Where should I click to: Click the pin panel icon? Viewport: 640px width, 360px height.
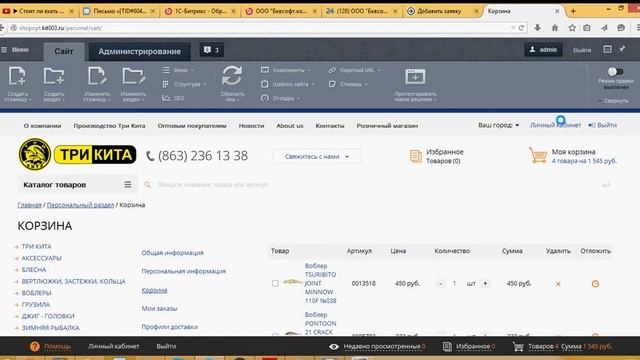622,49
